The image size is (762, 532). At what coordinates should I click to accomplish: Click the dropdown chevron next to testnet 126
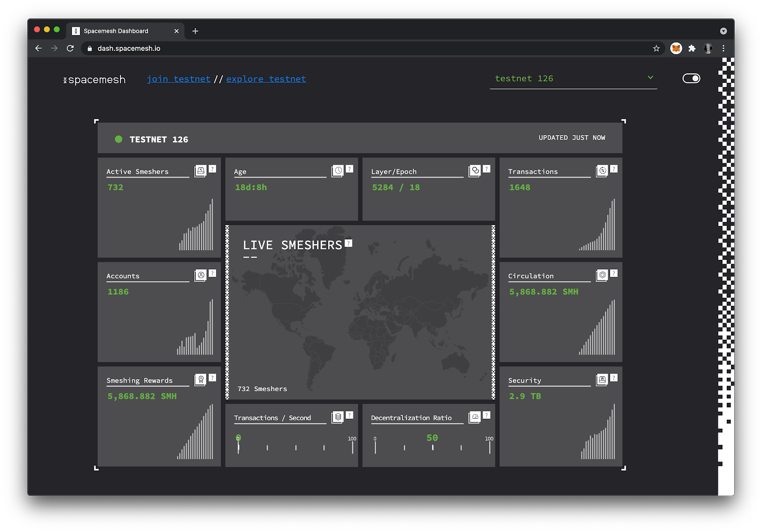tap(651, 78)
